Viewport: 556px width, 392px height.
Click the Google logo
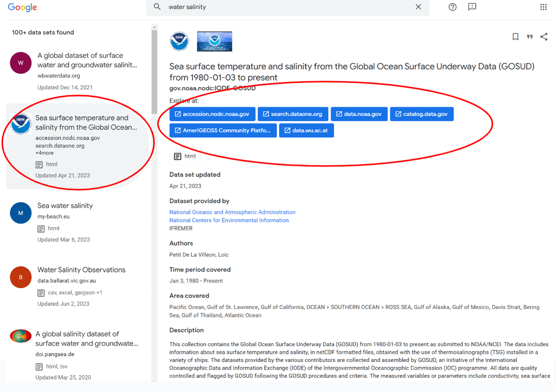22,7
